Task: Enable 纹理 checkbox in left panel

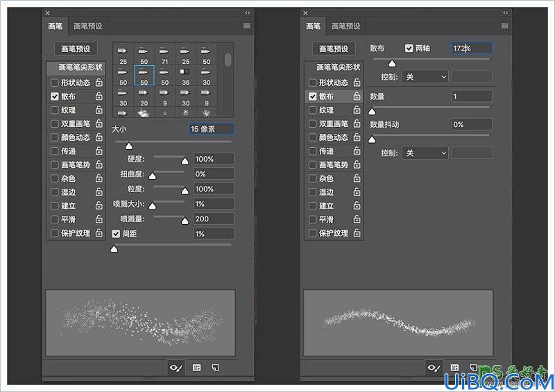Action: 55,110
